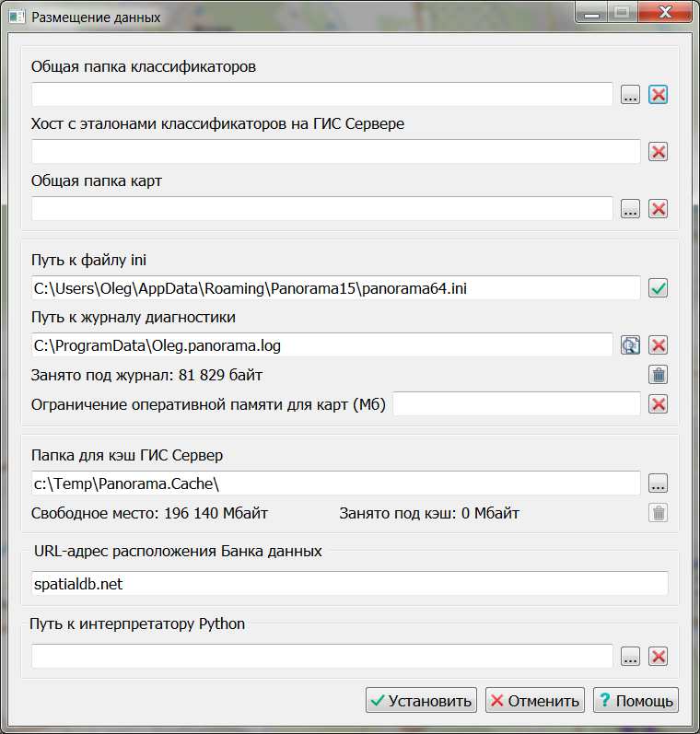The image size is (700, 734).
Task: Browse for the GIS Server cache folder
Action: tap(658, 484)
